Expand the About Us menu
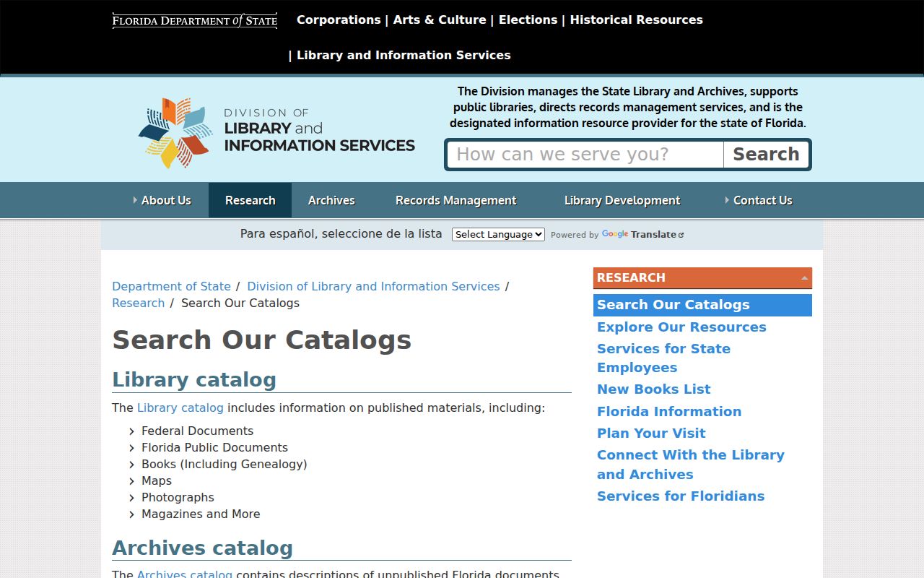This screenshot has width=924, height=578. pyautogui.click(x=162, y=200)
